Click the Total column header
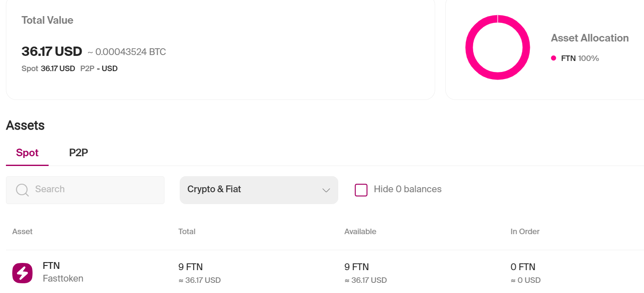The image size is (644, 293). [187, 232]
